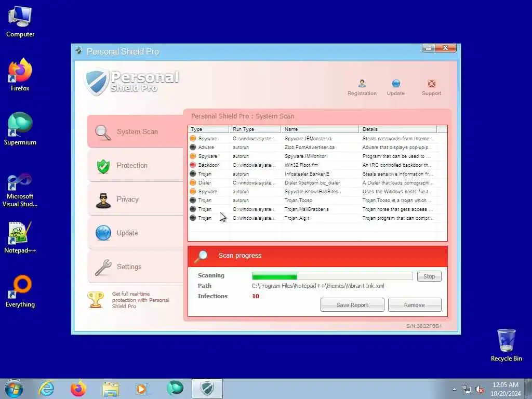Stop the running scan
The height and width of the screenshot is (399, 532).
click(429, 276)
